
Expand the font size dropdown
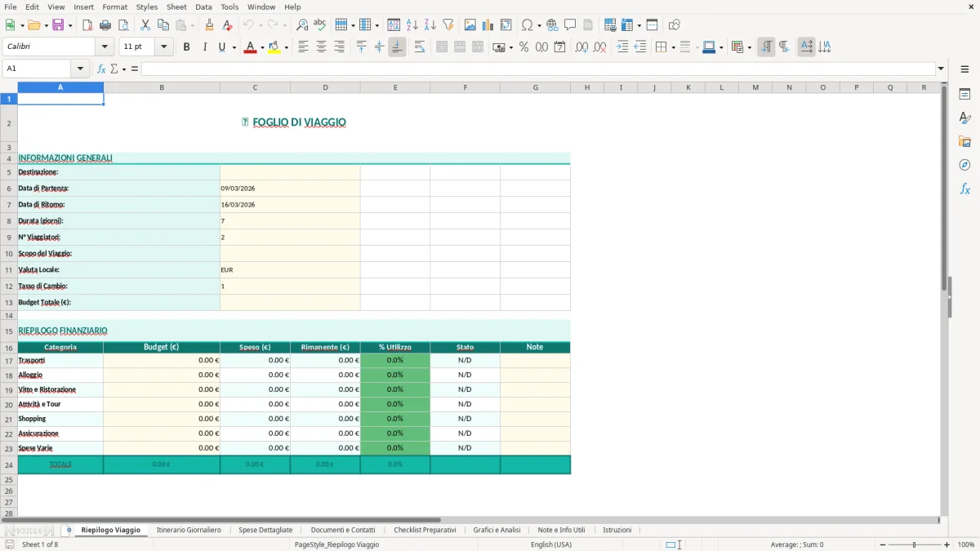click(164, 47)
